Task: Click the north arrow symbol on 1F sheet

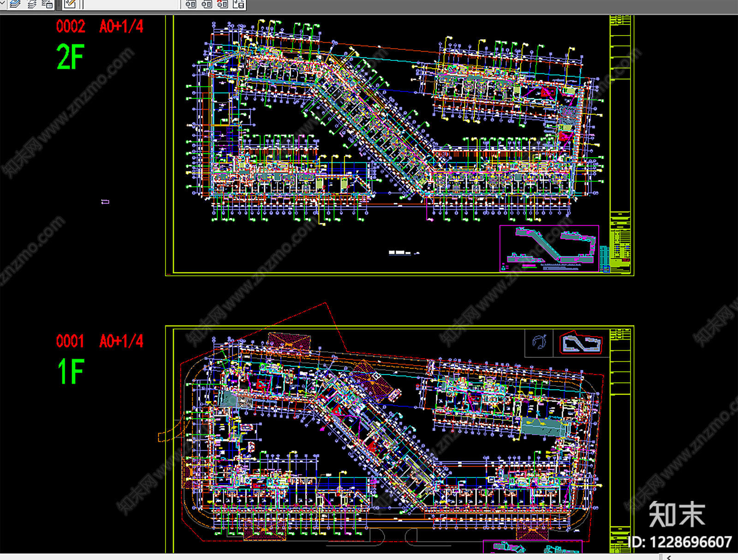Action: pos(539,342)
